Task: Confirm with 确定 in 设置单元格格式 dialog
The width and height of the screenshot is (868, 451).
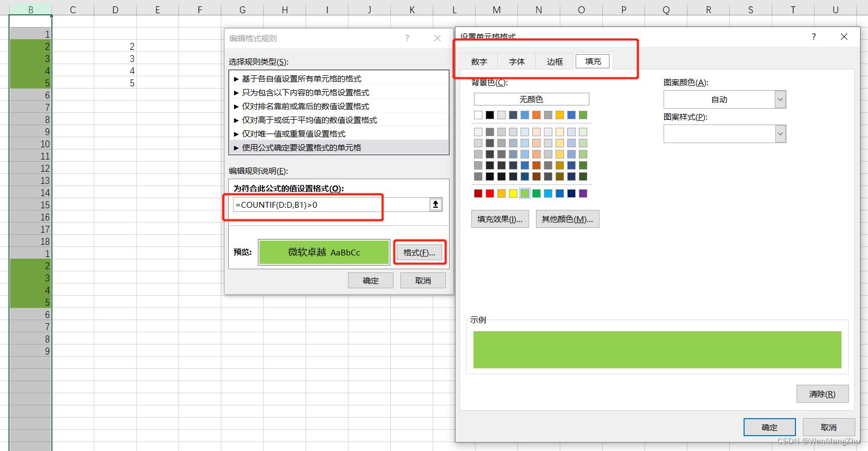Action: (x=769, y=427)
